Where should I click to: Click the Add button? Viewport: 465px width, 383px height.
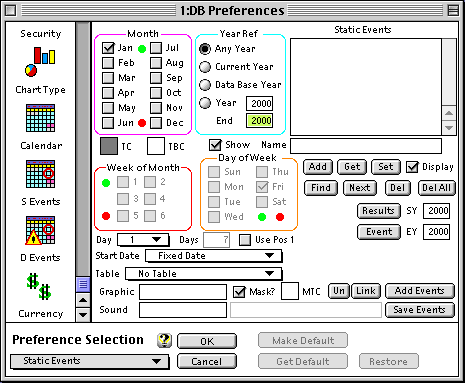click(x=318, y=167)
